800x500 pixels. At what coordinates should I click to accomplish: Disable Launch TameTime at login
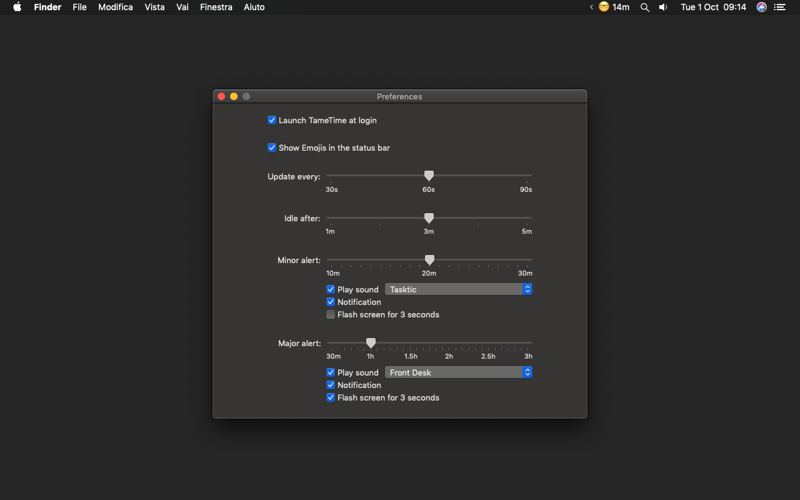[x=272, y=120]
